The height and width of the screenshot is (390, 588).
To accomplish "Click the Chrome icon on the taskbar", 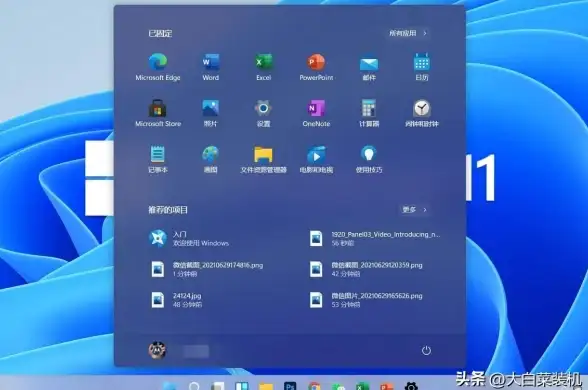I will point(314,386).
